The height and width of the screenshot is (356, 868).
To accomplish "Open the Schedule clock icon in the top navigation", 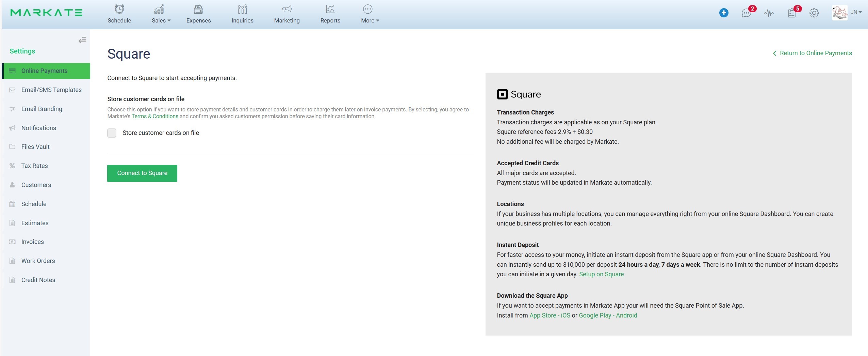I will tap(119, 9).
